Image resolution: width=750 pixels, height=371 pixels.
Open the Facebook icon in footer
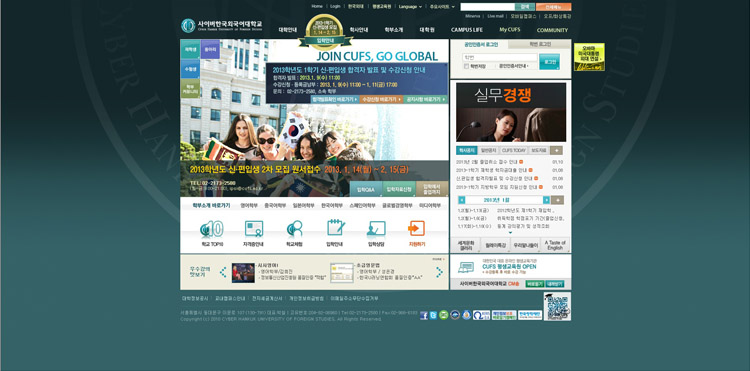point(424,316)
